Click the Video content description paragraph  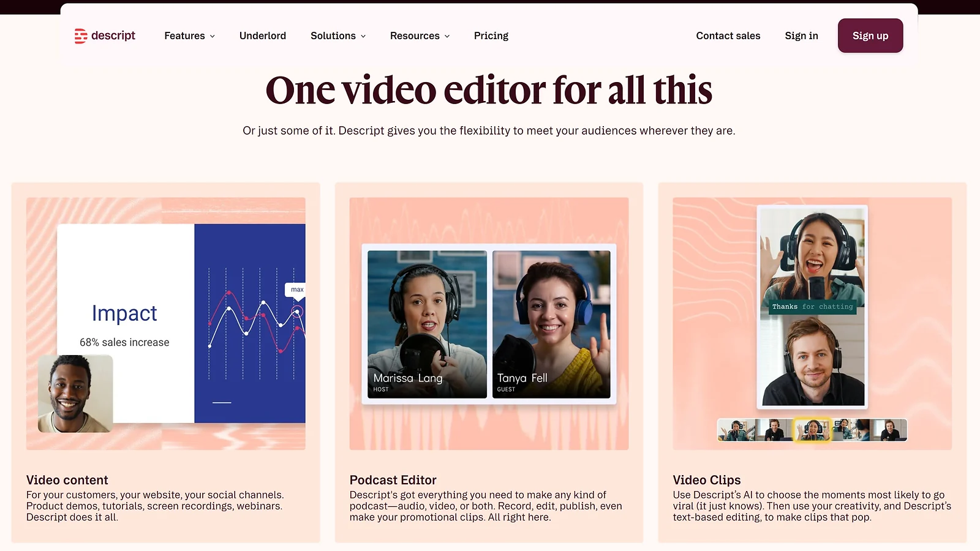[155, 506]
